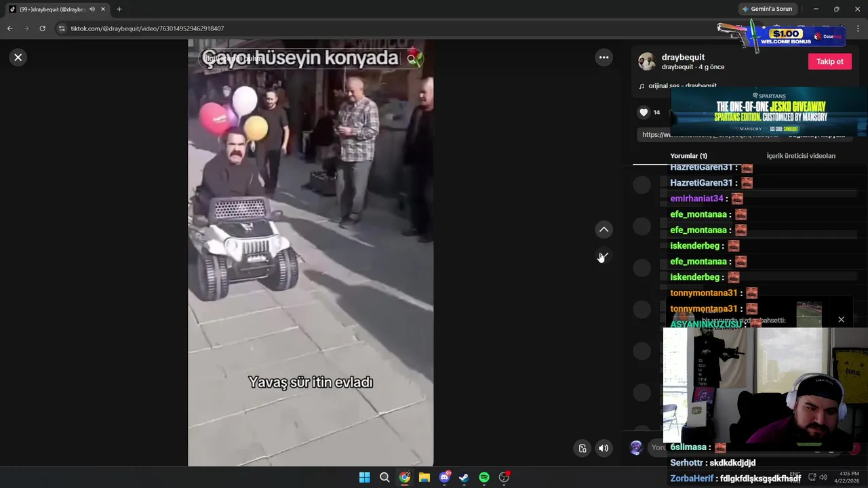Close the small popup with X button
The width and height of the screenshot is (868, 488).
coord(841,319)
